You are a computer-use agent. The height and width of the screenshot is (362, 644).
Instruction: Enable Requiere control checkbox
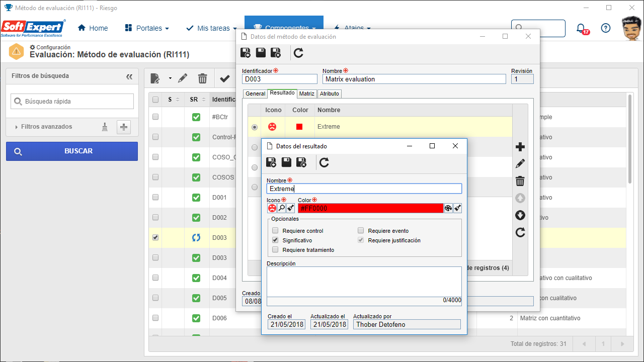[x=275, y=231]
